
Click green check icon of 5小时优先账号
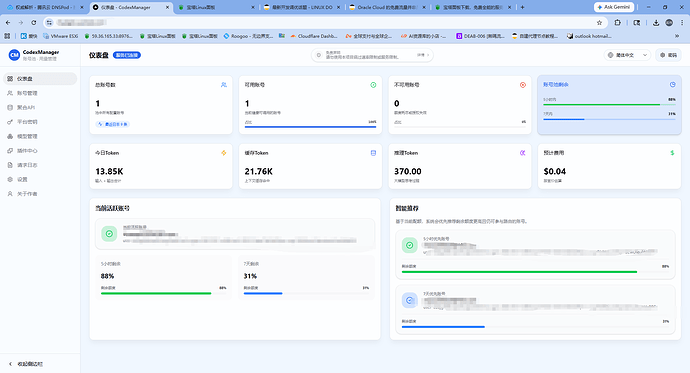tap(410, 245)
